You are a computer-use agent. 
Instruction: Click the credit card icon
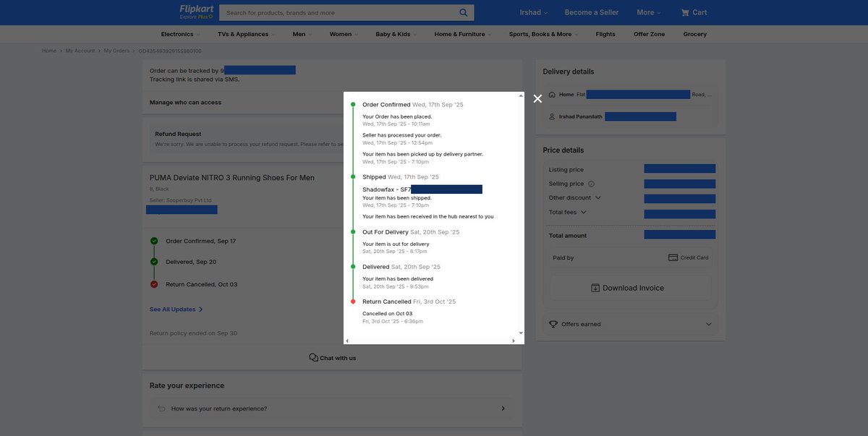tap(673, 257)
